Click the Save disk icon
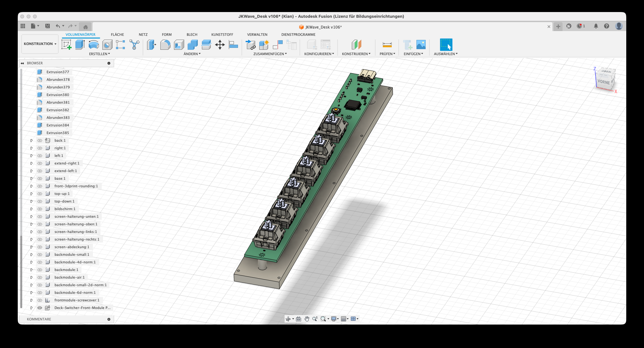 pyautogui.click(x=48, y=26)
